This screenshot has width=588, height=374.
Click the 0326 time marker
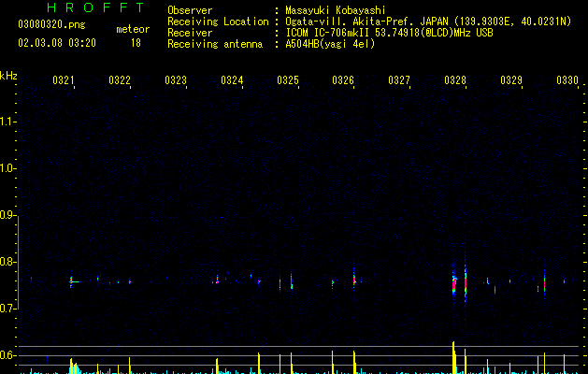[343, 80]
